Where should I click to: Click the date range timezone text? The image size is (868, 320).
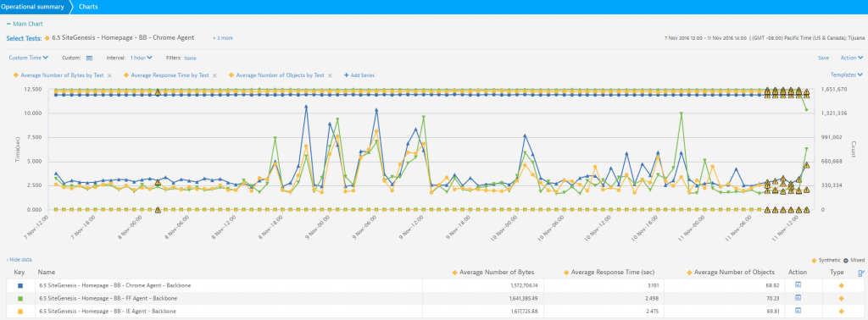[764, 38]
